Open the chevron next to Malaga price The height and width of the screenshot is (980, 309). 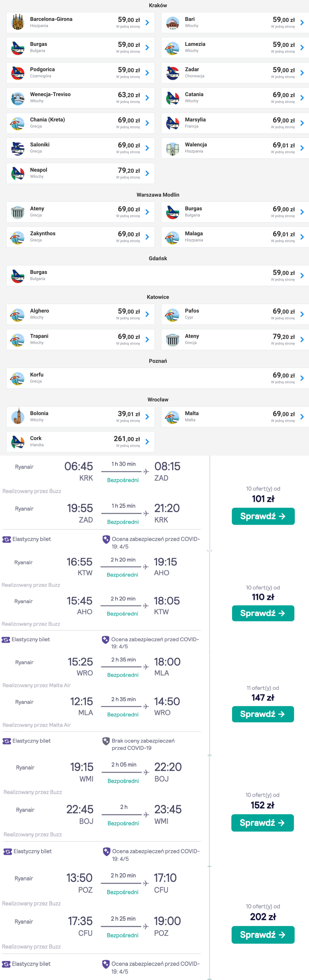(x=302, y=237)
